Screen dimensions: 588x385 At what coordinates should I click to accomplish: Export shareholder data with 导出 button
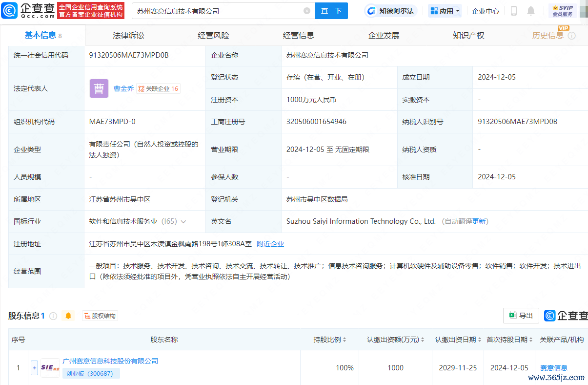(x=521, y=316)
